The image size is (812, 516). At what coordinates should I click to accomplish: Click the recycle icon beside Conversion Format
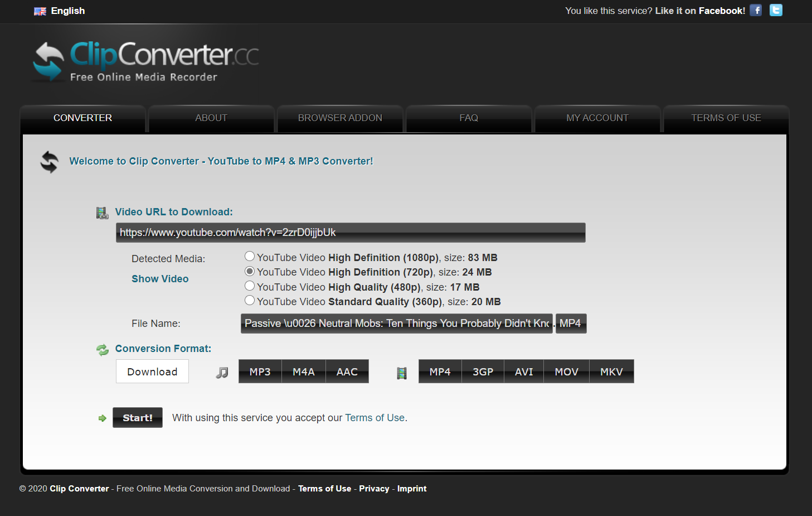pos(103,350)
